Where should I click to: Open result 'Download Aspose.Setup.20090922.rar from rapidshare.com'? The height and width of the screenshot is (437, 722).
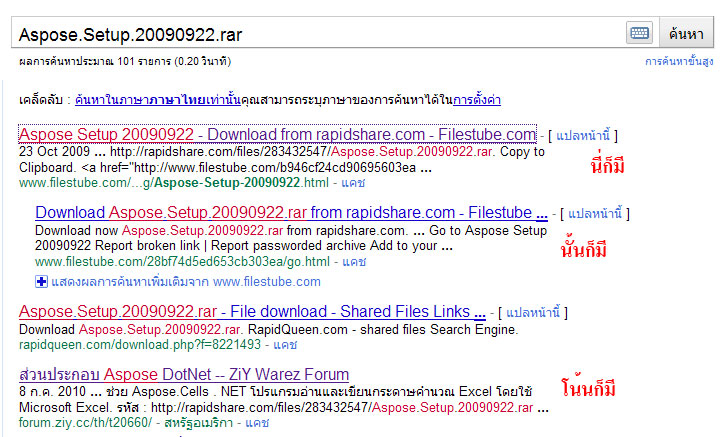(x=291, y=213)
